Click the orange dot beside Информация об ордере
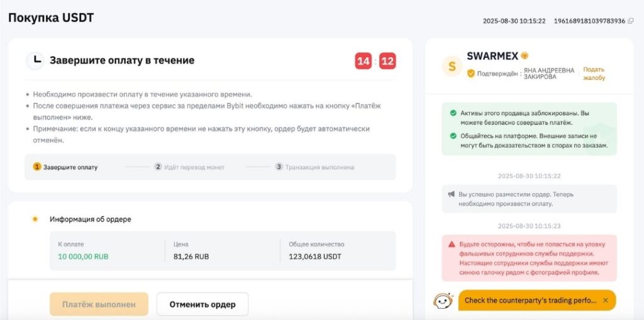The height and width of the screenshot is (320, 644). point(35,219)
